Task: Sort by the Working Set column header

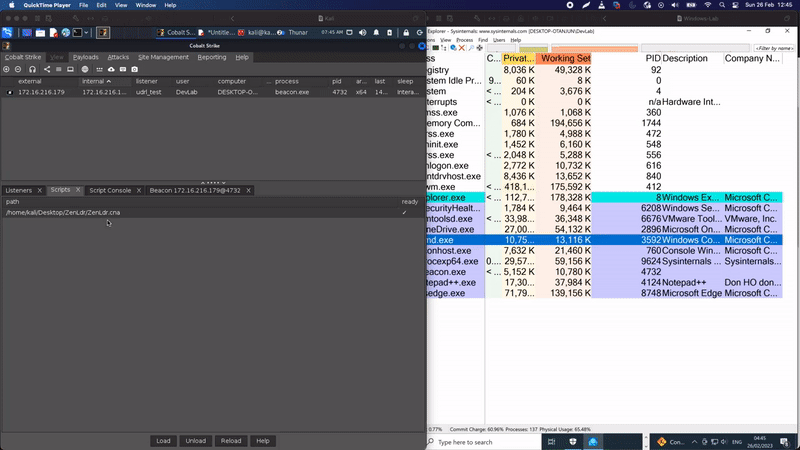Action: tap(564, 59)
